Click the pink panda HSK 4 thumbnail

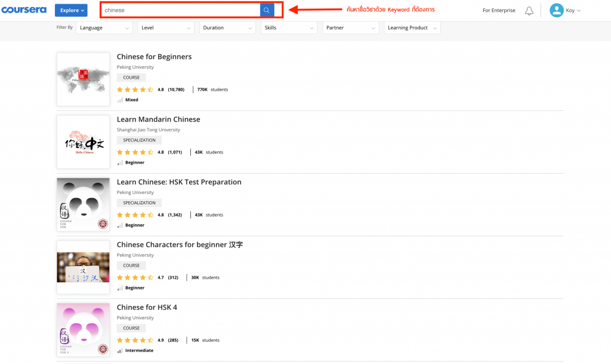click(x=83, y=330)
